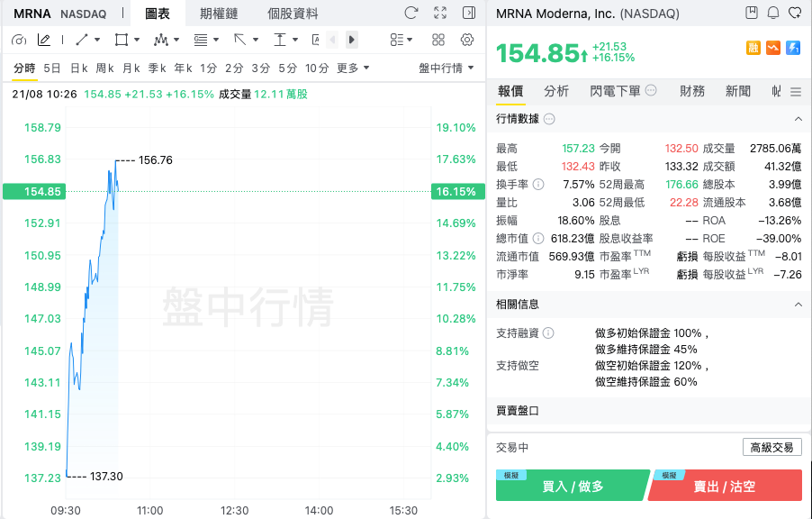Collapse the 相關信息 section

pos(798,305)
